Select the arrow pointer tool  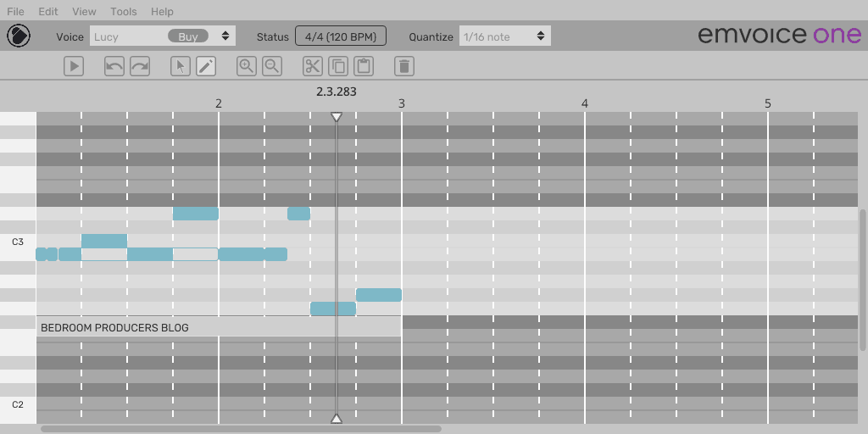point(181,66)
